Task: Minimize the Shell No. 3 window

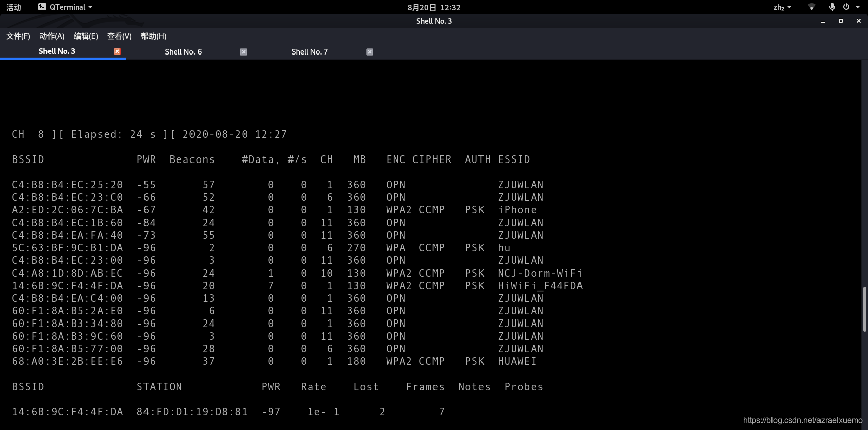Action: point(823,21)
